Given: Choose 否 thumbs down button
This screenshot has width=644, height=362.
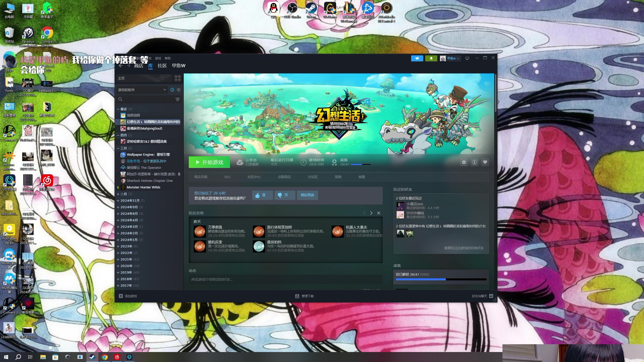Looking at the screenshot, I should (285, 195).
